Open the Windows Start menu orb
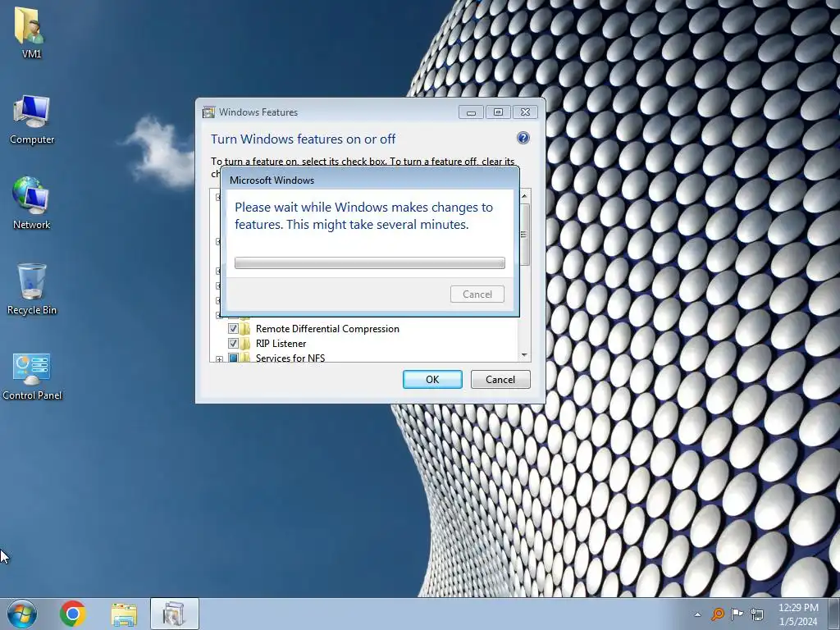840x630 pixels. (22, 614)
